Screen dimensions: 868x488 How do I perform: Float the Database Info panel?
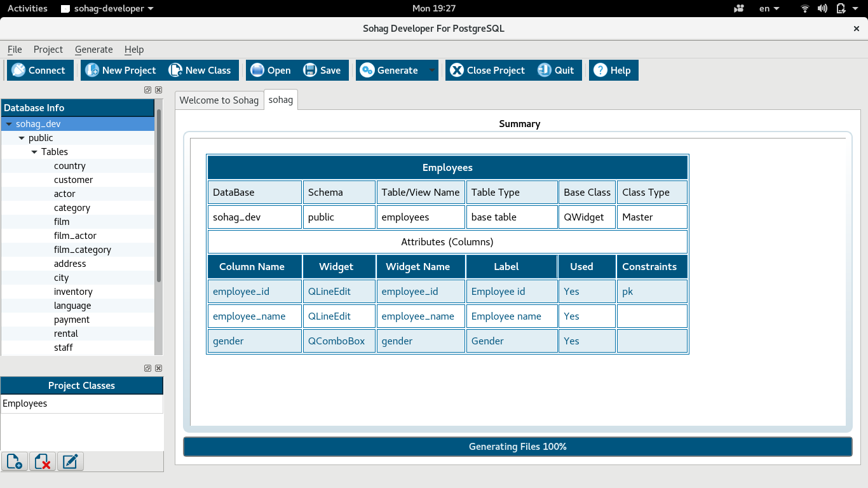(147, 90)
